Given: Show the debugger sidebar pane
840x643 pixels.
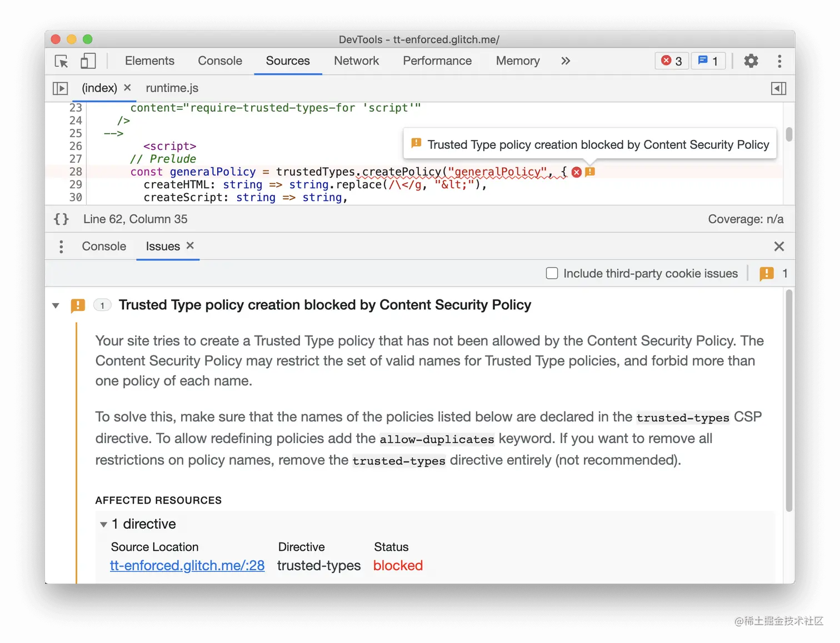Looking at the screenshot, I should pos(779,88).
